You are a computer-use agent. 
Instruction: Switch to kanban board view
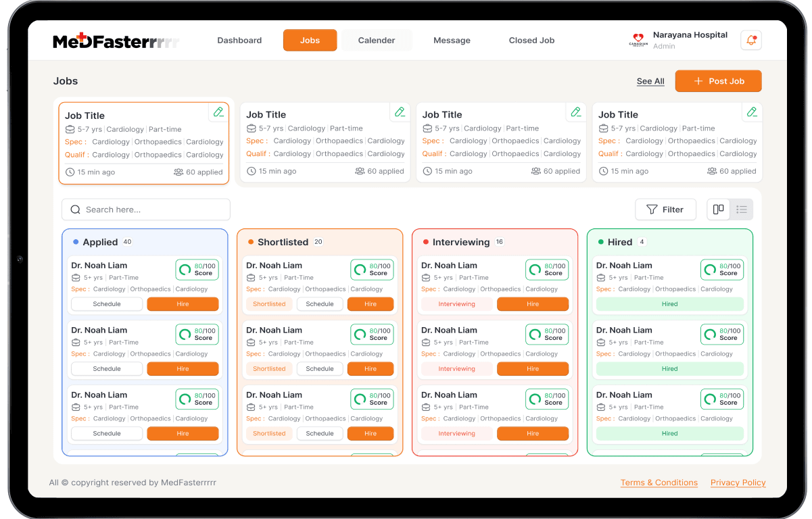click(x=719, y=209)
